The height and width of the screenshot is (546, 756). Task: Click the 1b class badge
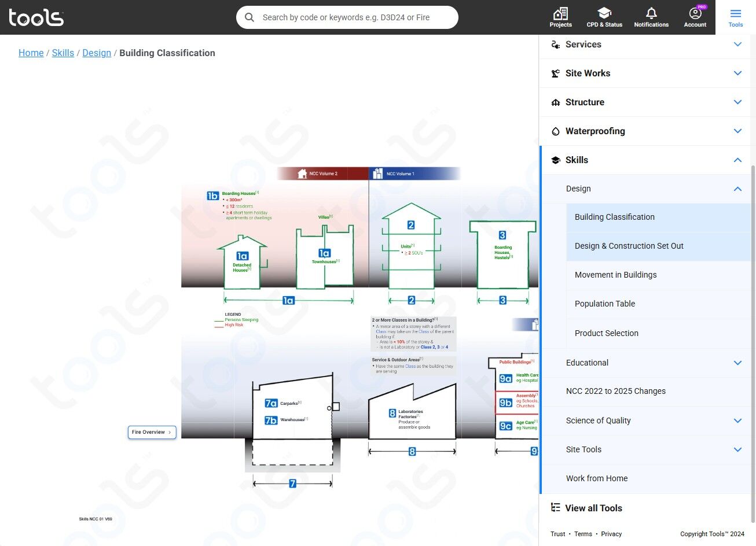tap(213, 196)
